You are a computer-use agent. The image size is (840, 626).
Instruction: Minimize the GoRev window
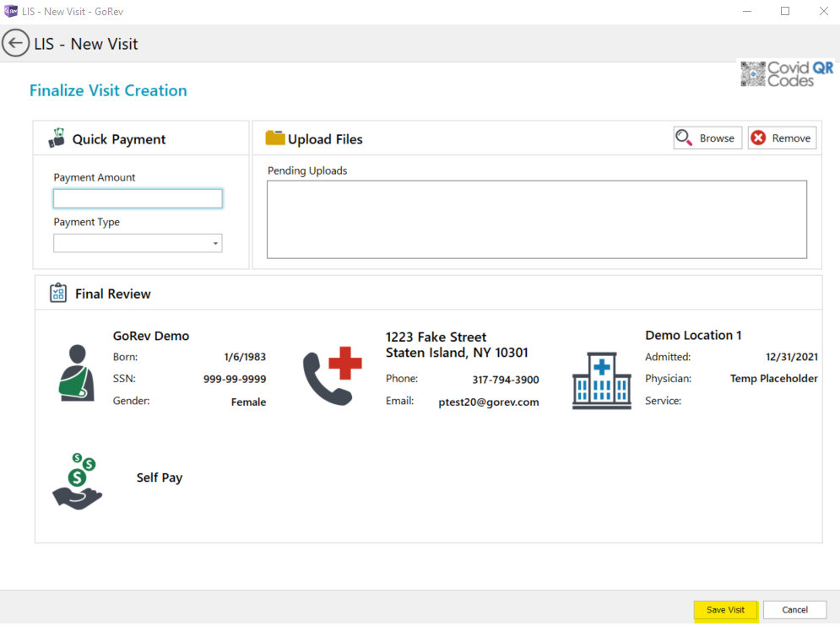[747, 11]
